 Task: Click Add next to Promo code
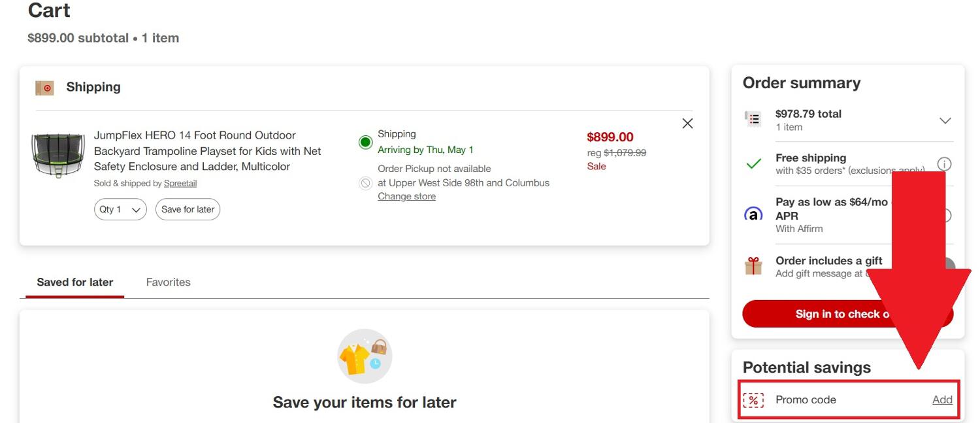942,400
